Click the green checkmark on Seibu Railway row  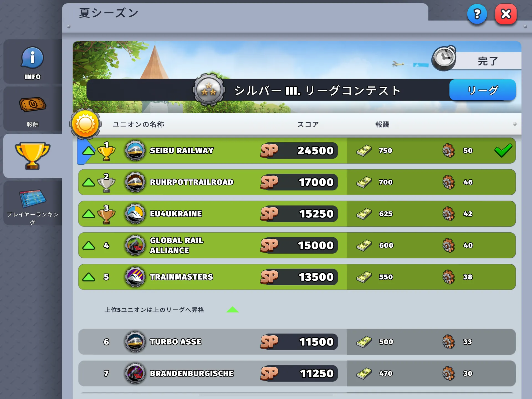click(503, 151)
